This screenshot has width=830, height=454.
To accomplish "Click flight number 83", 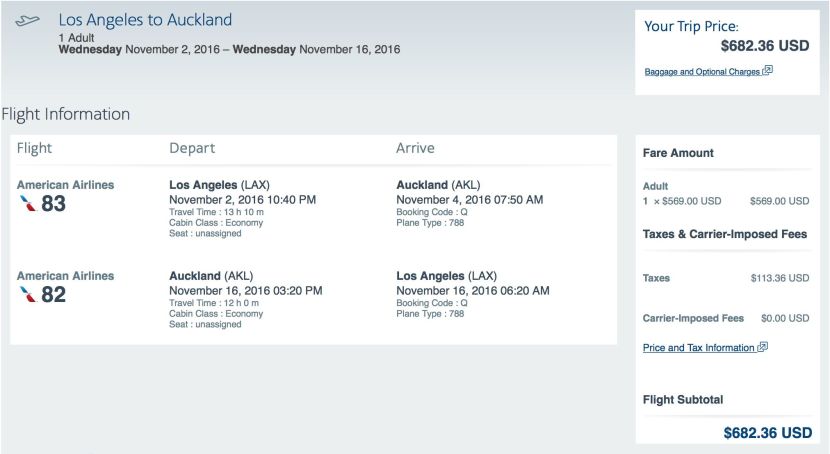I will tap(53, 204).
